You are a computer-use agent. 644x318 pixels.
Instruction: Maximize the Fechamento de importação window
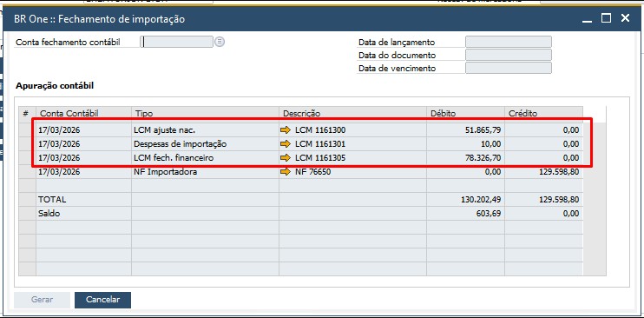[x=606, y=18]
